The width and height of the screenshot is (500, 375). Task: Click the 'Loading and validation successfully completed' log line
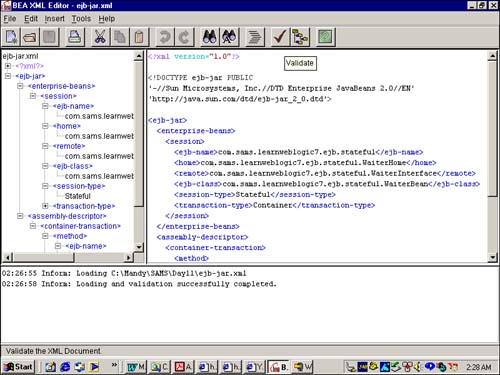(139, 284)
